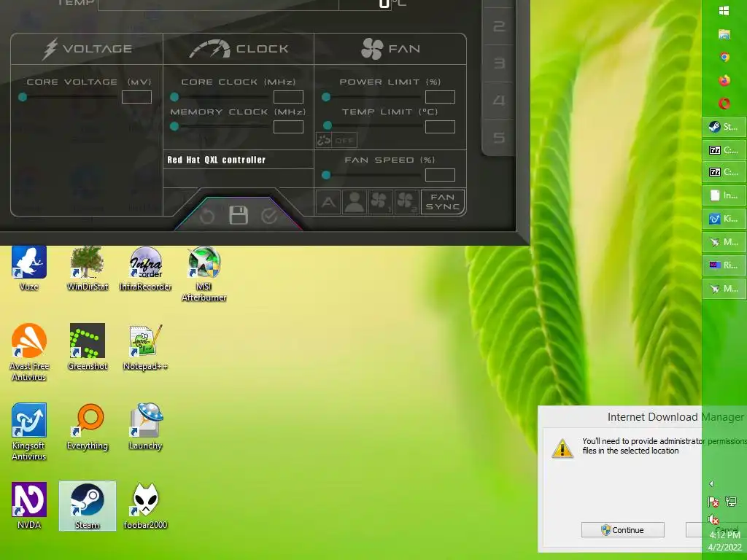Select the Avast Free Antivirus shortcut
Image resolution: width=747 pixels, height=560 pixels.
click(29, 352)
